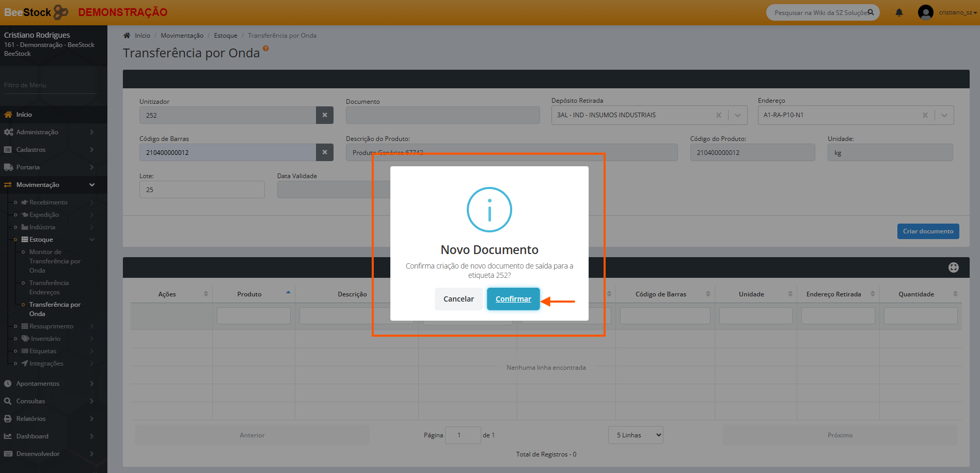The height and width of the screenshot is (473, 980).
Task: Clear the Depósito Retirada selection
Action: point(718,115)
